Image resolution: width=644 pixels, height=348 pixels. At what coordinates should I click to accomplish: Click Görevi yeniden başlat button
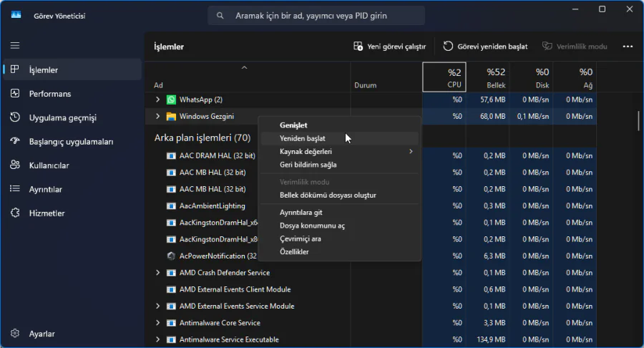485,47
